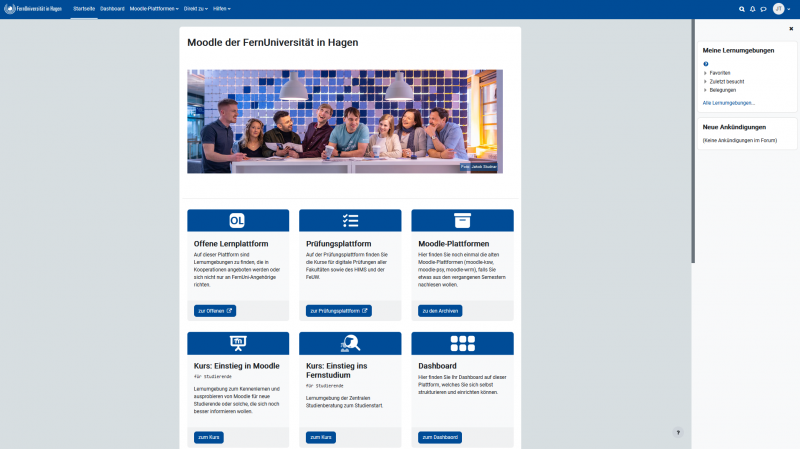The image size is (800, 449).
Task: Click the checklist icon on Prüfungsplattform card
Action: click(x=351, y=220)
